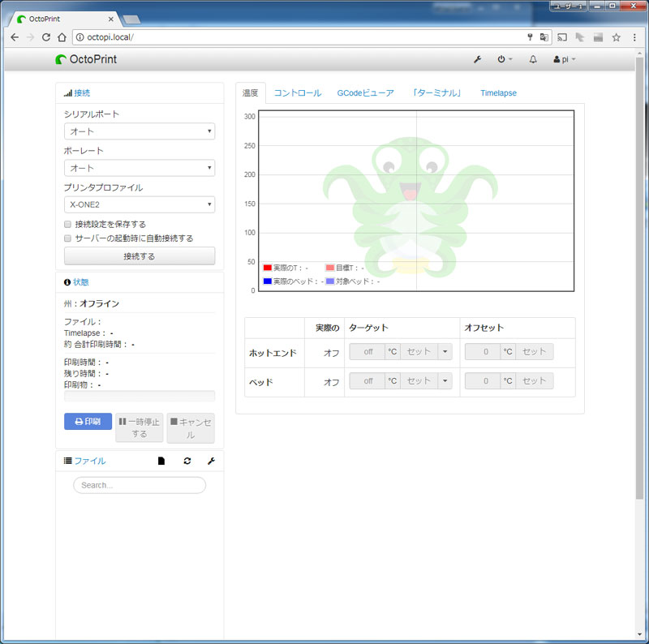The height and width of the screenshot is (644, 649).
Task: Focus ベッド offset field
Action: pos(483,380)
